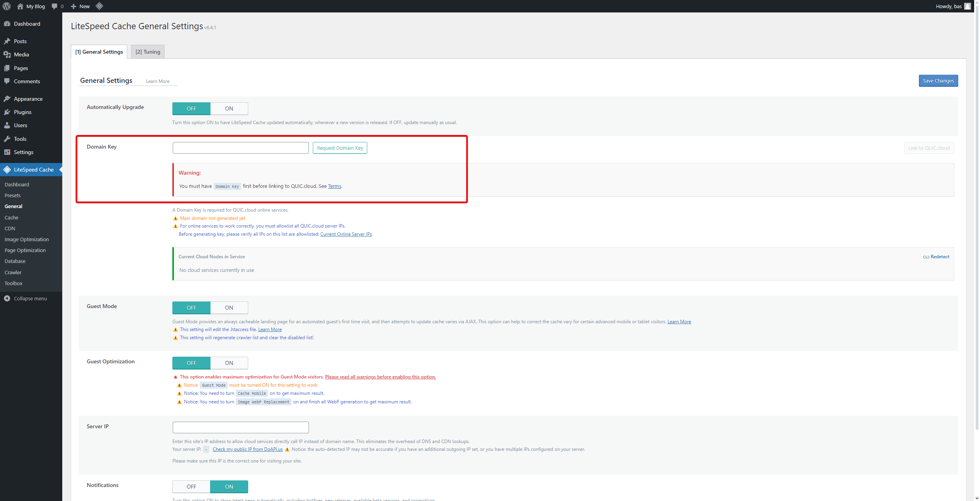Viewport: 980px width, 501px height.
Task: Click the WordPress logo icon
Action: tap(7, 6)
